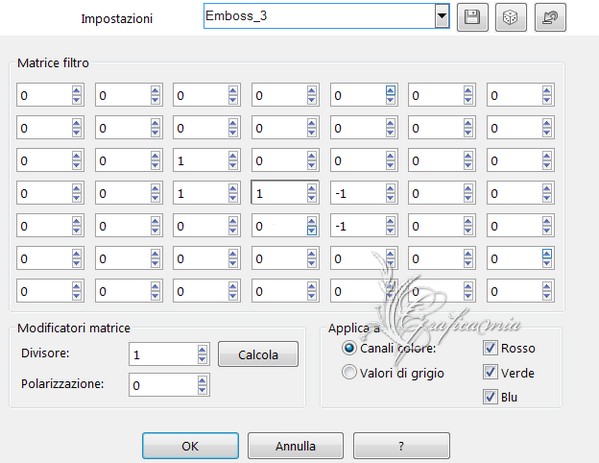The height and width of the screenshot is (463, 599).
Task: Select the Valori di grigio radio button
Action: [349, 372]
